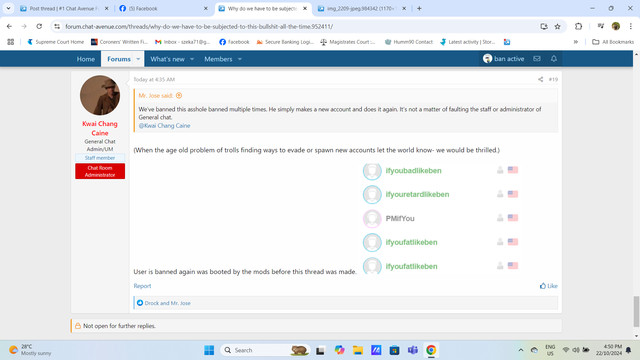Open the Coroners' Written Fi... bookmark

tap(119, 42)
